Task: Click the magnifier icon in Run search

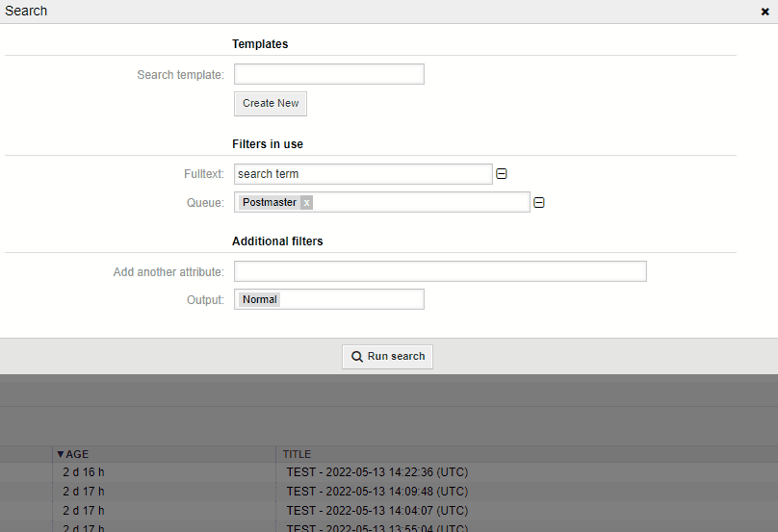Action: (x=356, y=357)
